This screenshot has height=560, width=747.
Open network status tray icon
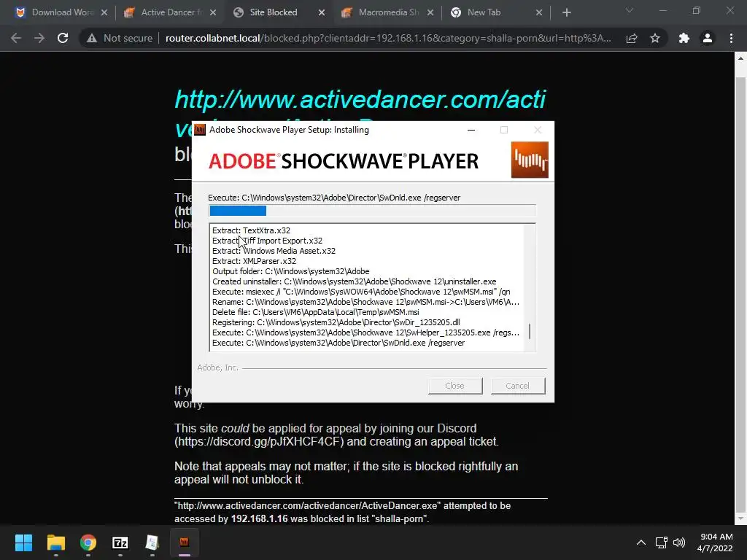661,542
